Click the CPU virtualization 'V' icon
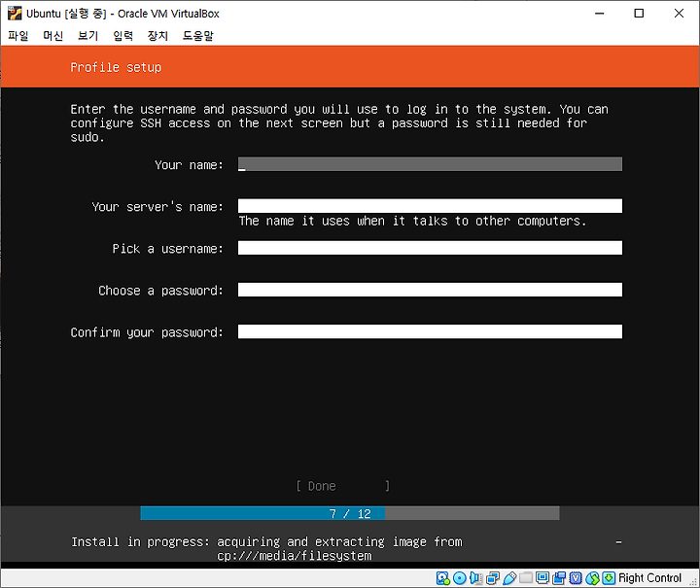 (x=576, y=578)
